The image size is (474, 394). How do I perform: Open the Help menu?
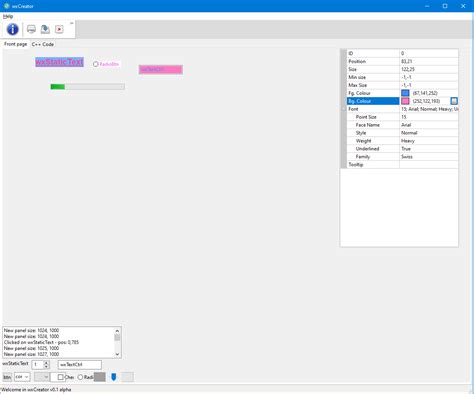point(8,16)
